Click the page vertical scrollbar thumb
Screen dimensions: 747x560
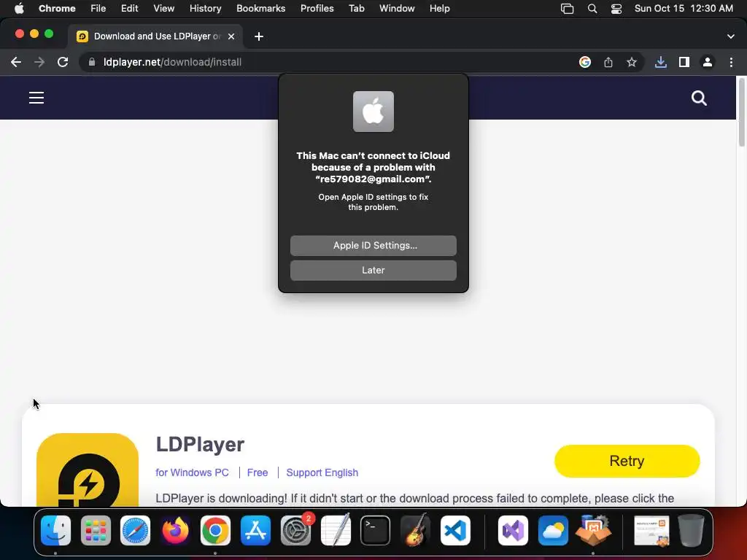(741, 112)
